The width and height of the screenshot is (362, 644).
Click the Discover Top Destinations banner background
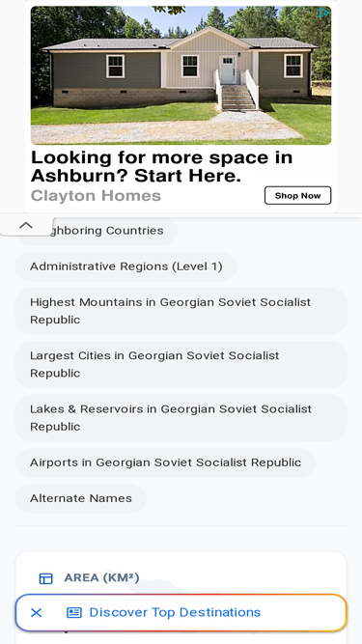[304, 612]
